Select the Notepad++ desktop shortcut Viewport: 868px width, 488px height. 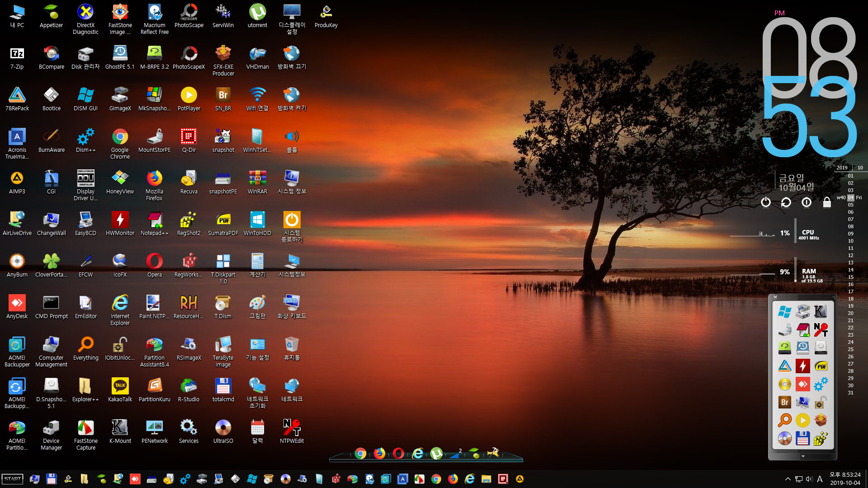[155, 224]
